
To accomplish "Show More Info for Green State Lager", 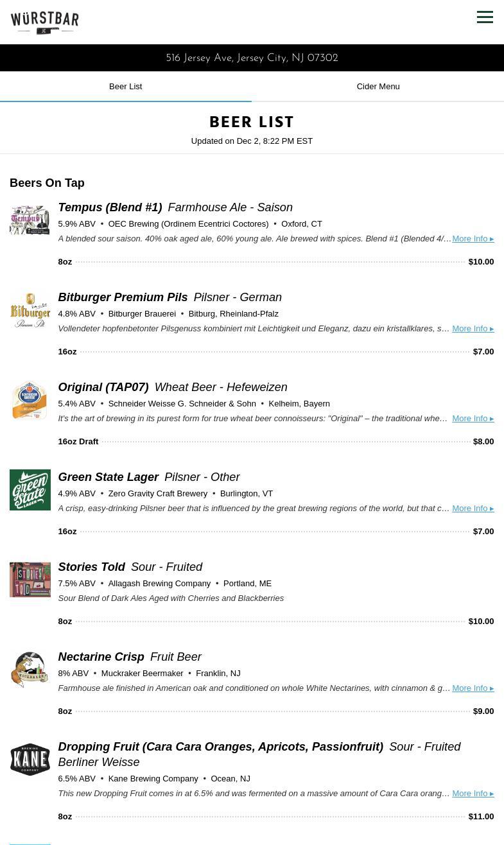I will click(473, 509).
